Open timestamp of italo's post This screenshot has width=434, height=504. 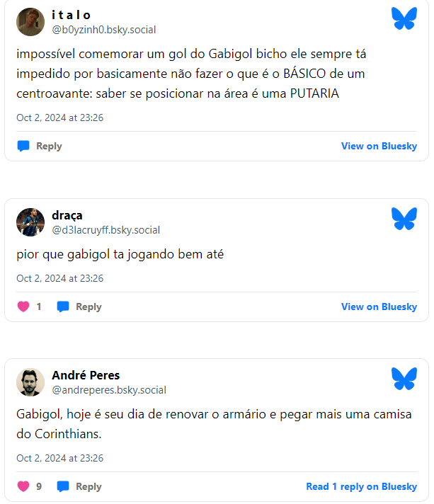60,118
